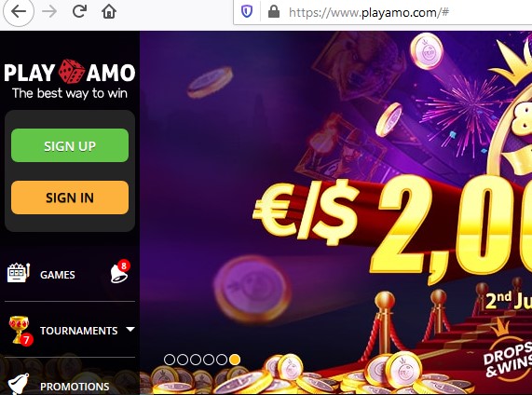The image size is (532, 395).
Task: Go to the browser home page icon
Action: [109, 11]
